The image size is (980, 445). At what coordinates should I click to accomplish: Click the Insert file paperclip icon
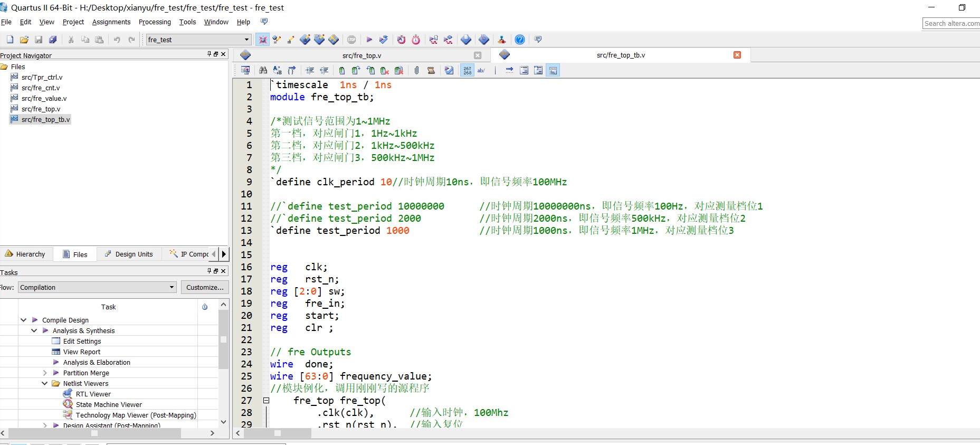pyautogui.click(x=417, y=70)
